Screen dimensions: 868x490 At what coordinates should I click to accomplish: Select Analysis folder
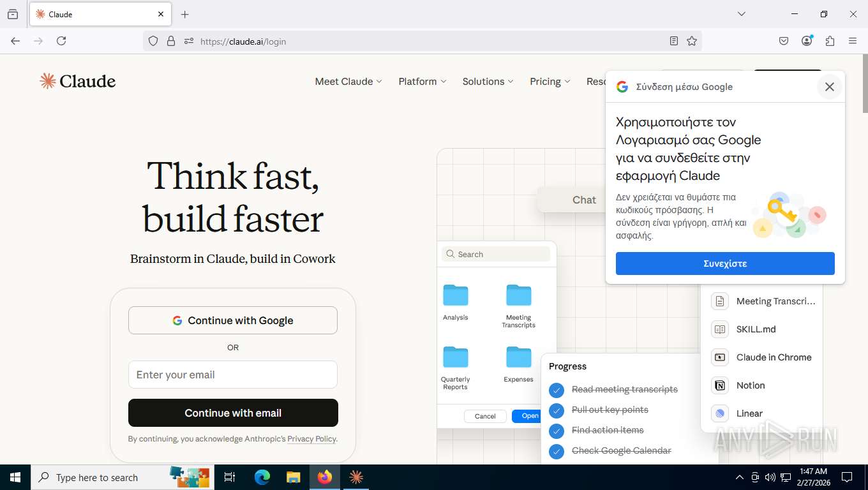click(x=456, y=302)
